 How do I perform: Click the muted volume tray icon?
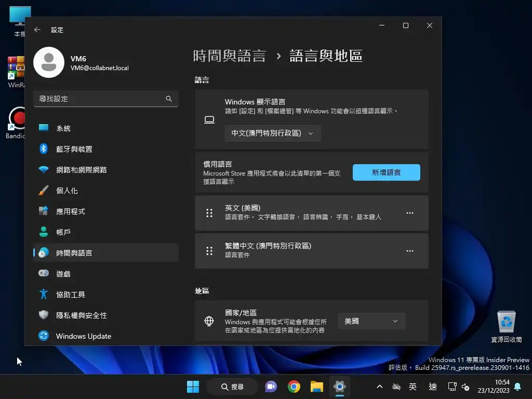pos(465,387)
